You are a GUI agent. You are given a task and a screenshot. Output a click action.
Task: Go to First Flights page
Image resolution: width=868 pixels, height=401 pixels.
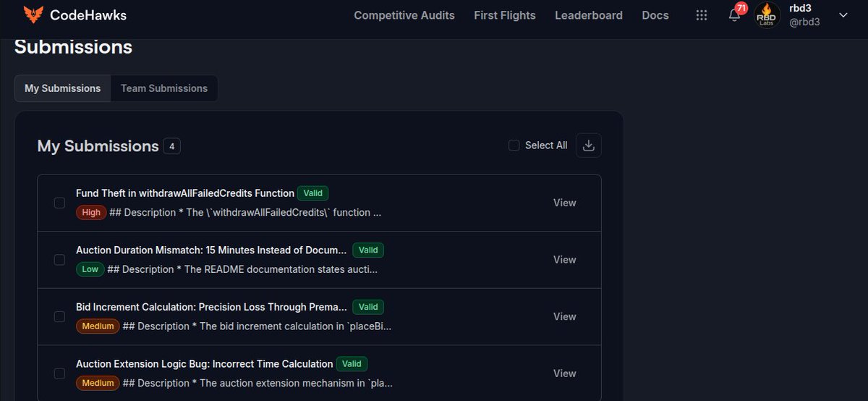[x=505, y=15]
